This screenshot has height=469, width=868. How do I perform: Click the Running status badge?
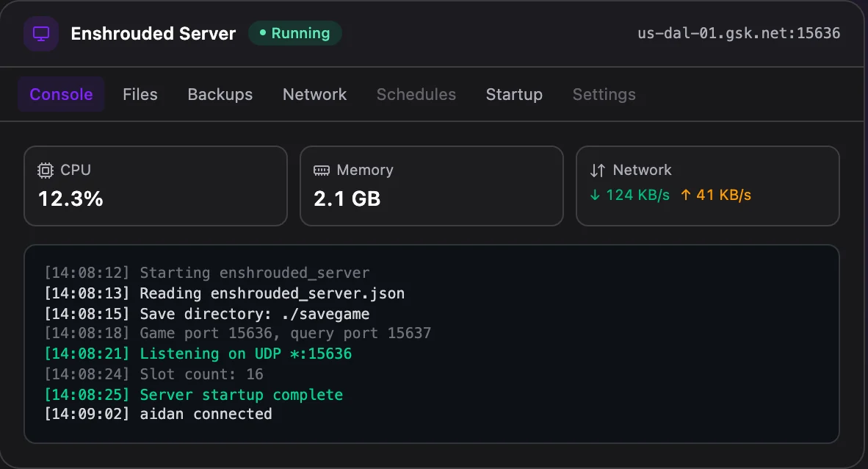click(x=295, y=33)
